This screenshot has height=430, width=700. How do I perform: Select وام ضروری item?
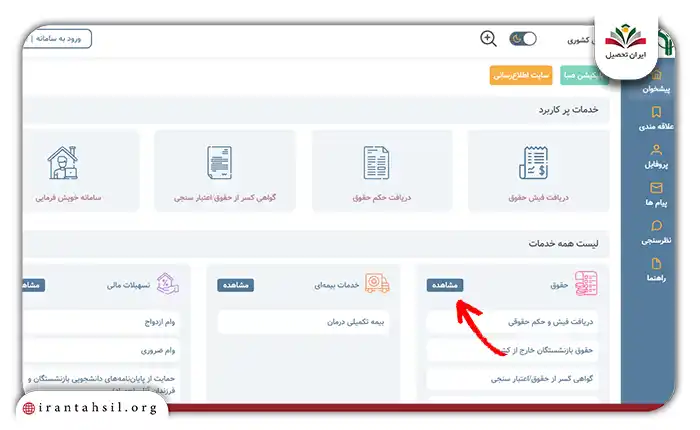[101, 351]
